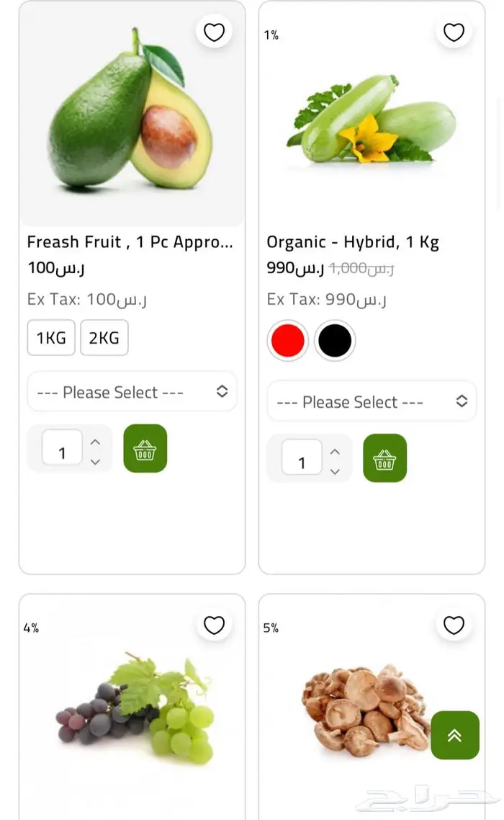This screenshot has width=504, height=820.
Task: Wishlist the mushrooms product
Action: click(454, 625)
